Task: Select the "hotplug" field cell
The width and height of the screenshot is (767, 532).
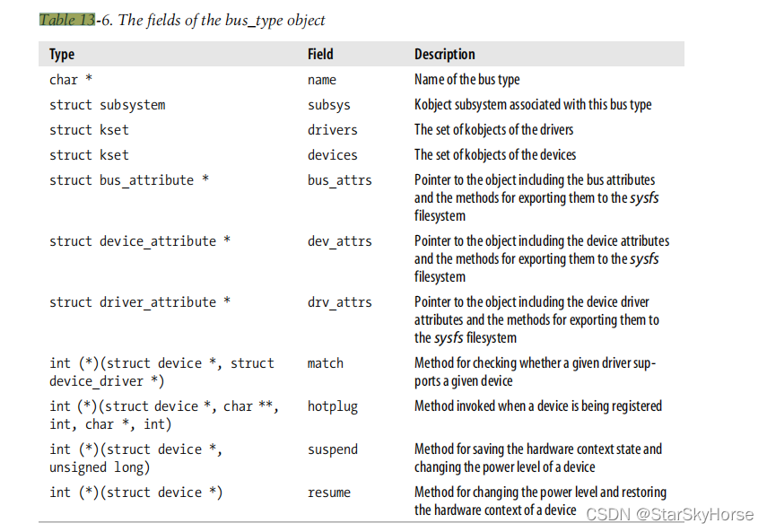Action: pos(332,406)
